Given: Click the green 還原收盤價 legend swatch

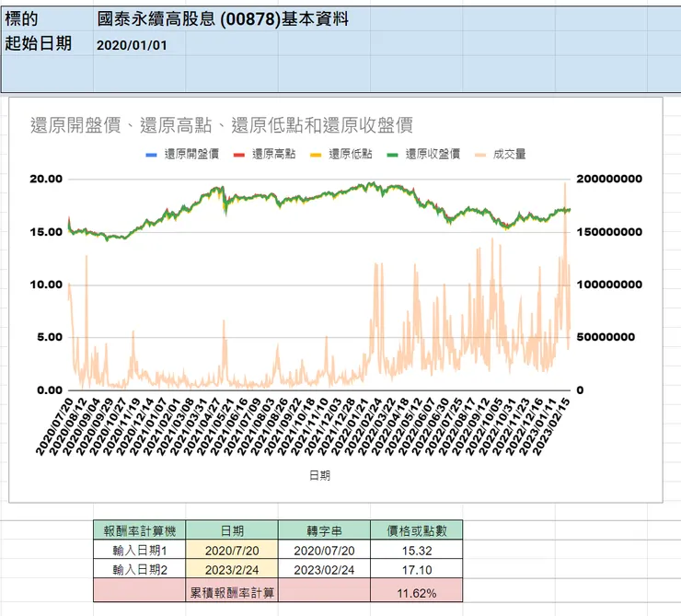Looking at the screenshot, I should 393,155.
